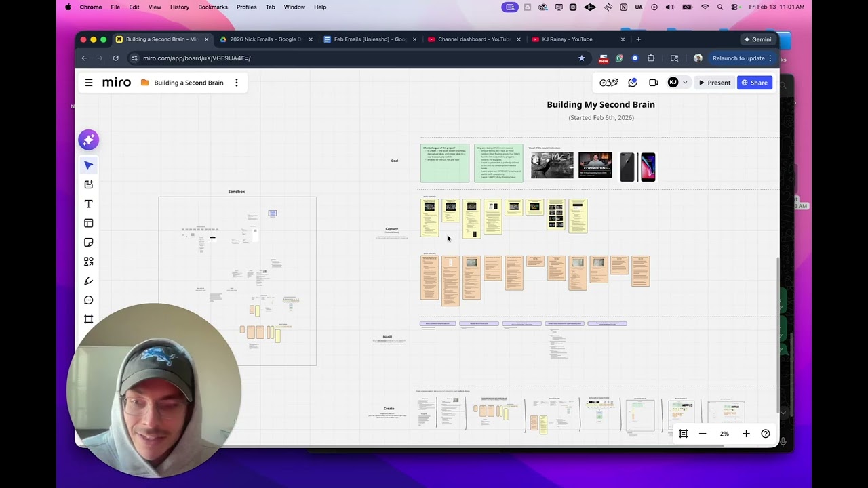This screenshot has width=868, height=488.
Task: Open Chrome Extensions puzzle icon
Action: point(651,58)
